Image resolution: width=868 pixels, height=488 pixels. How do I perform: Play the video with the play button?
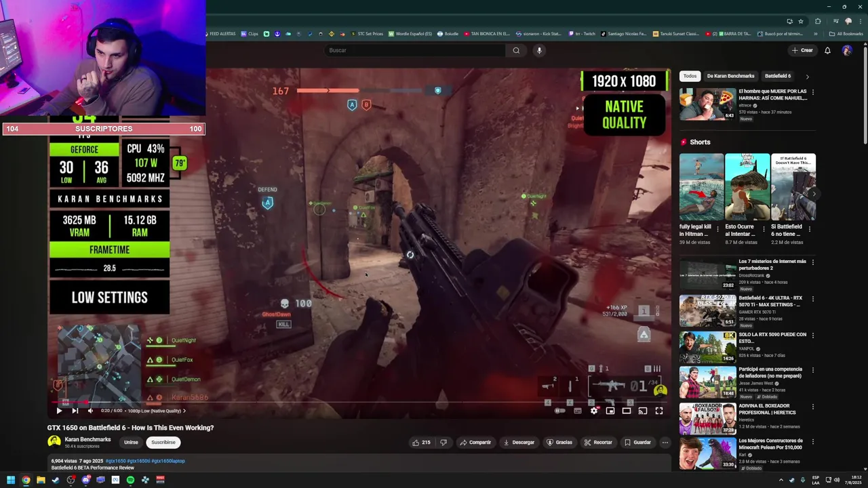[x=59, y=411]
